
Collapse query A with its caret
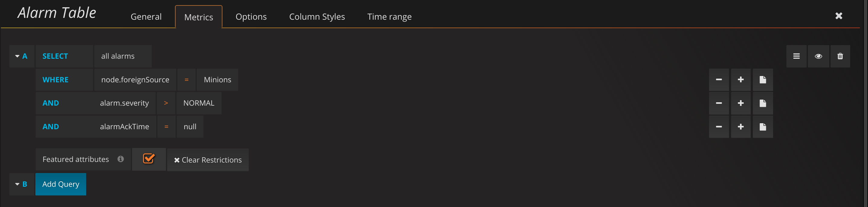pyautogui.click(x=17, y=56)
